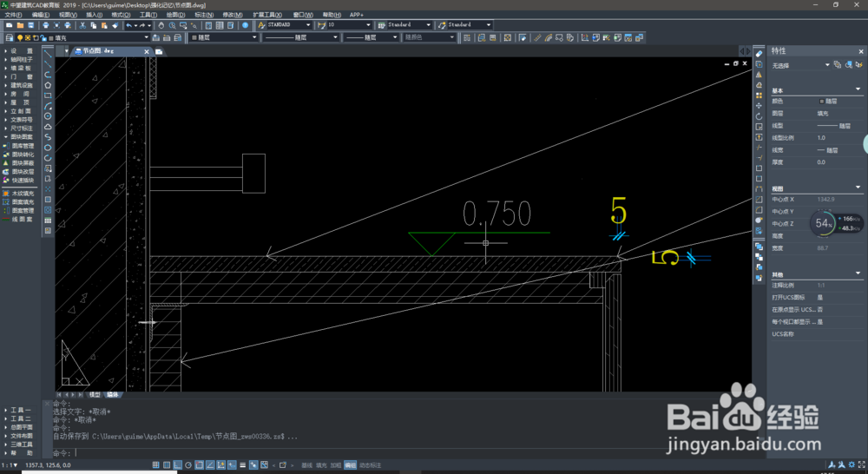Toggle object snap in status bar
The image size is (868, 474).
pyautogui.click(x=200, y=465)
